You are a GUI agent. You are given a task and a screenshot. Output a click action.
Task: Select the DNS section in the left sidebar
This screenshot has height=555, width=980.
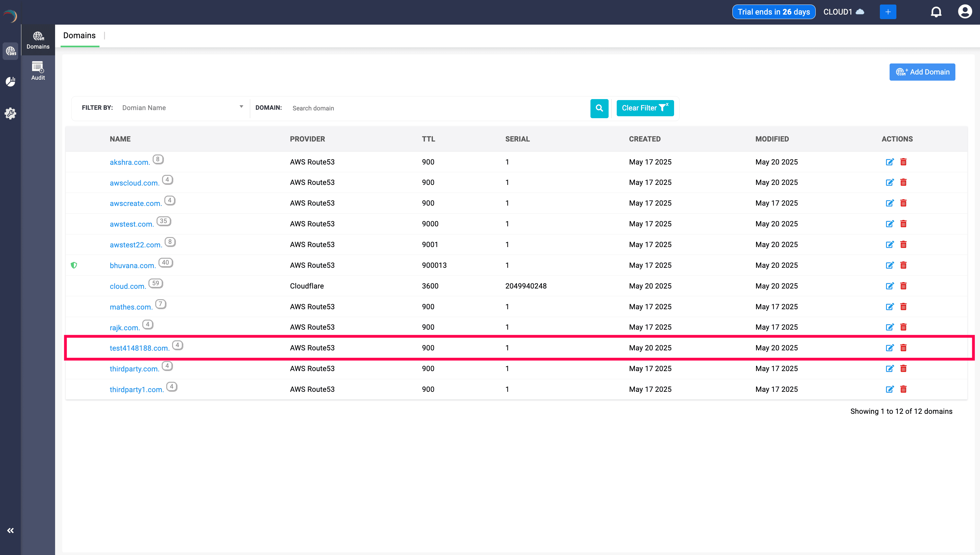click(10, 51)
